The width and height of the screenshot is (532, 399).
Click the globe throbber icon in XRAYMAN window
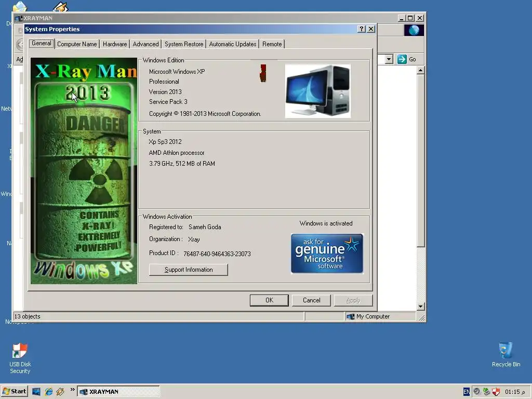[414, 30]
